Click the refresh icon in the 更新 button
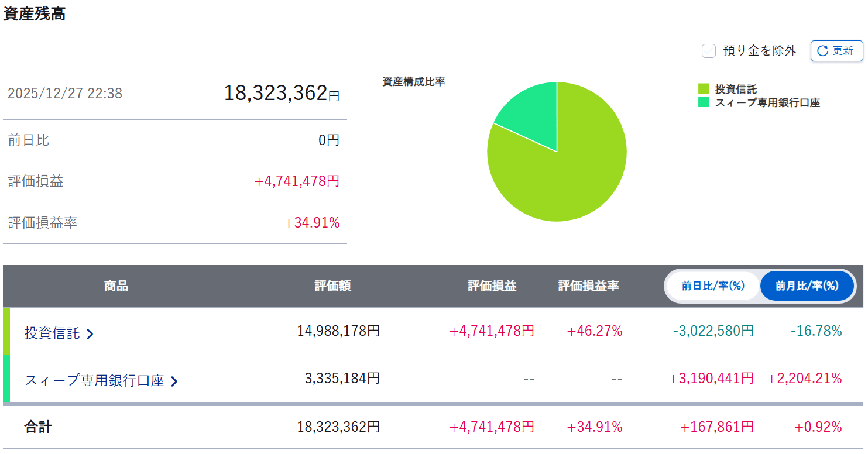Viewport: 868px width, 454px height. 822,51
